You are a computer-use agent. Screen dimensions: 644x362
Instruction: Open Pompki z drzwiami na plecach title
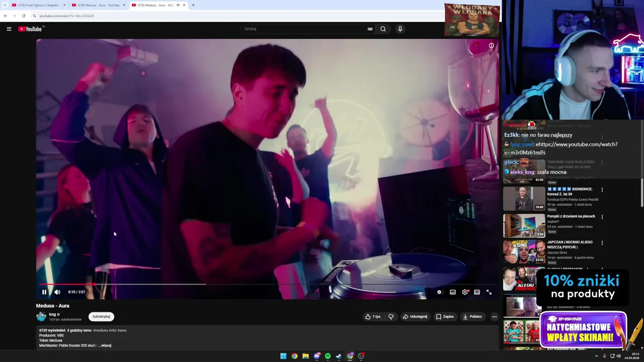point(571,216)
